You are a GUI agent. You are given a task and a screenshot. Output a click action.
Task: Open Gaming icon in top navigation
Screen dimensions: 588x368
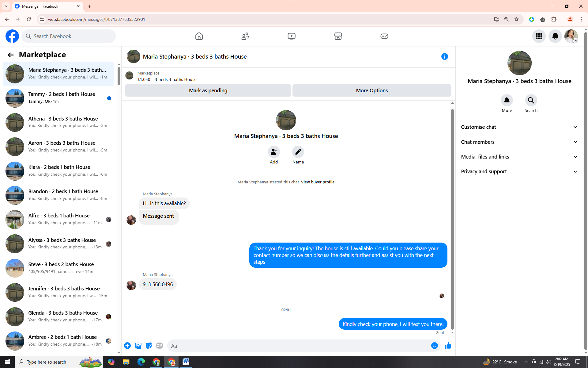[x=384, y=36]
